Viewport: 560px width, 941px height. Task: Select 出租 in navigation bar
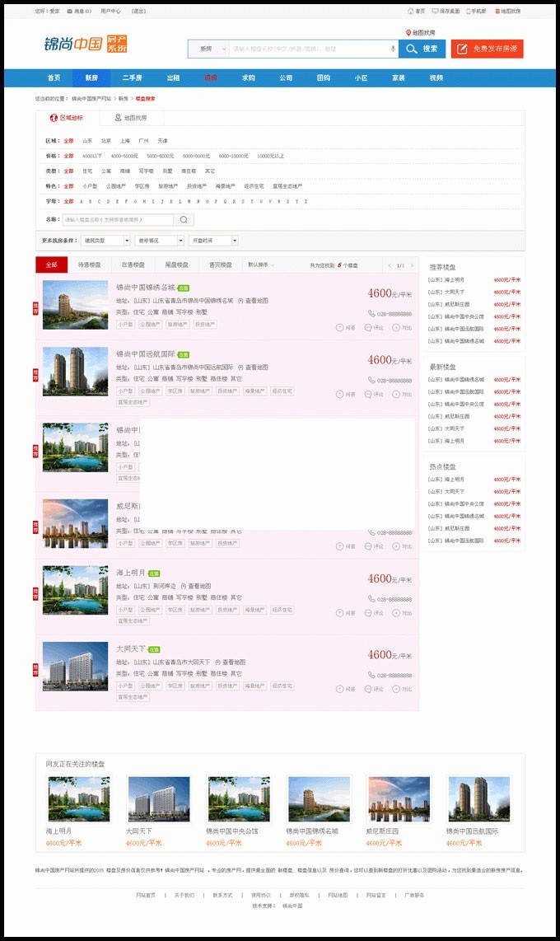click(173, 78)
